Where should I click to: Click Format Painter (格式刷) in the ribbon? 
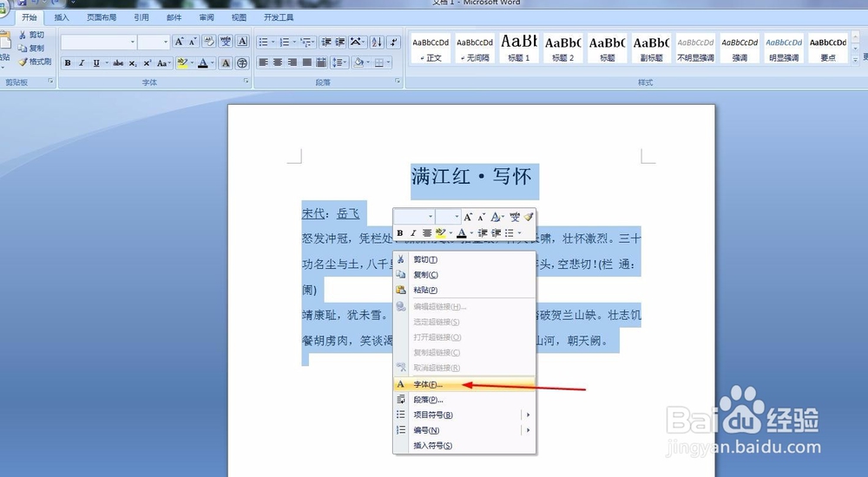coord(35,62)
